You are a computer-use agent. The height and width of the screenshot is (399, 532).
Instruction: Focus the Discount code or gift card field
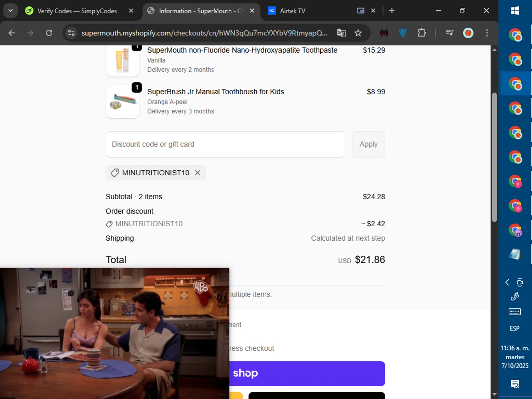225,144
